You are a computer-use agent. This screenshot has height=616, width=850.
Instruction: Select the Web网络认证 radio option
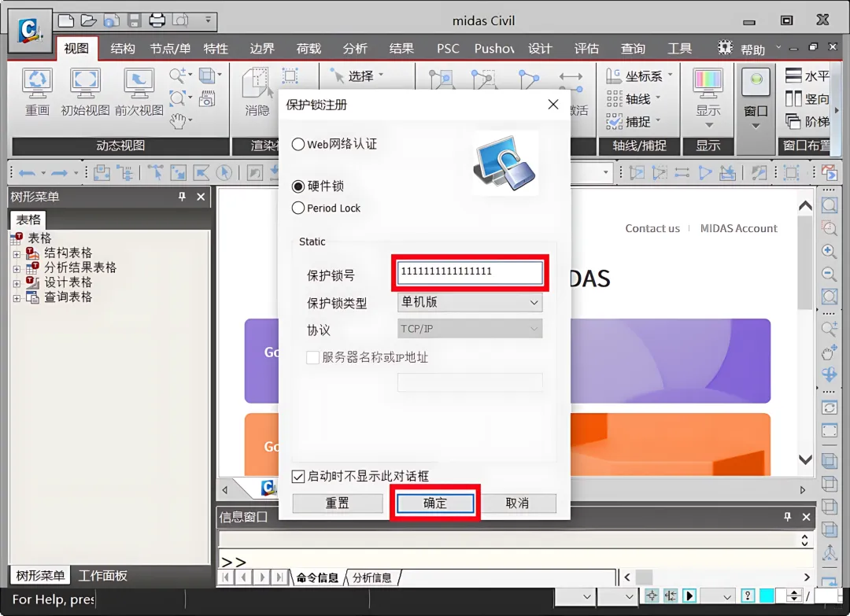pos(298,144)
